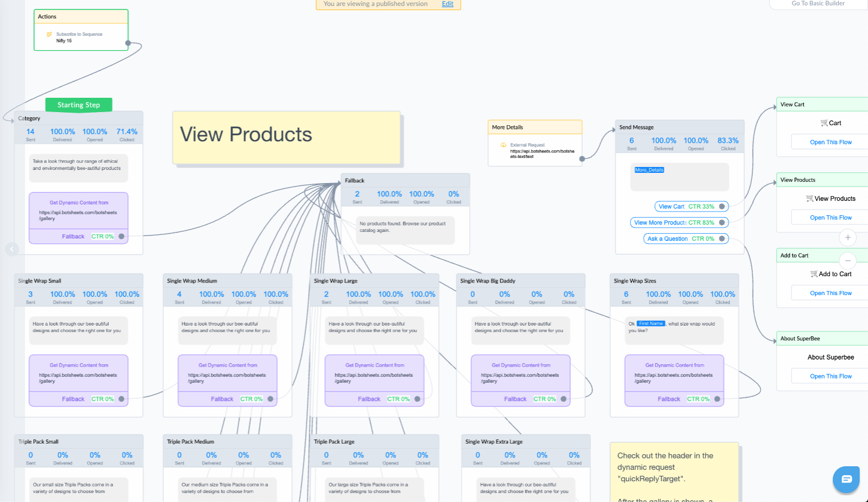Viewport: 868px width, 502px height.
Task: Select the Starting Step badge
Action: coord(79,105)
